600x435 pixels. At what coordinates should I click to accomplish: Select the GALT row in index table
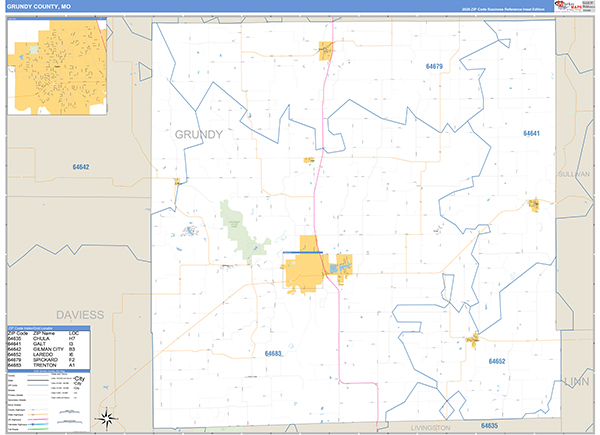pos(49,344)
